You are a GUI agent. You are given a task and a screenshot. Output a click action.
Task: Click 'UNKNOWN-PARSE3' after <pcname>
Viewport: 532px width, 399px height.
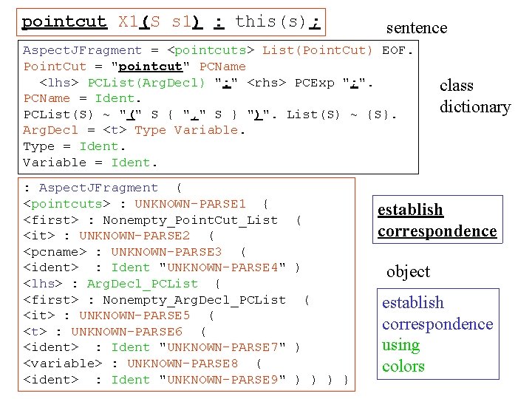[166, 252]
